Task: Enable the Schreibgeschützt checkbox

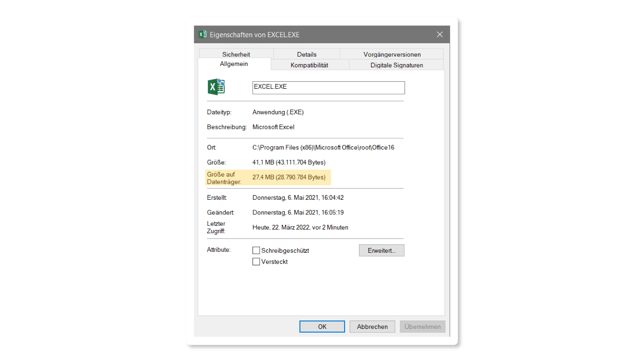Action: tap(256, 250)
